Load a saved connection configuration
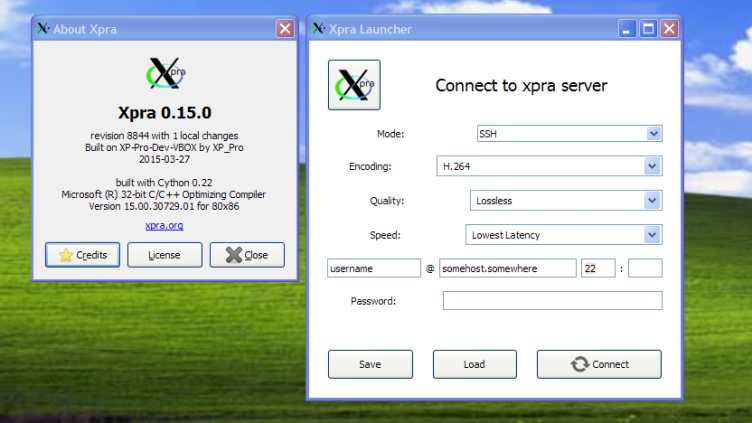 tap(474, 364)
